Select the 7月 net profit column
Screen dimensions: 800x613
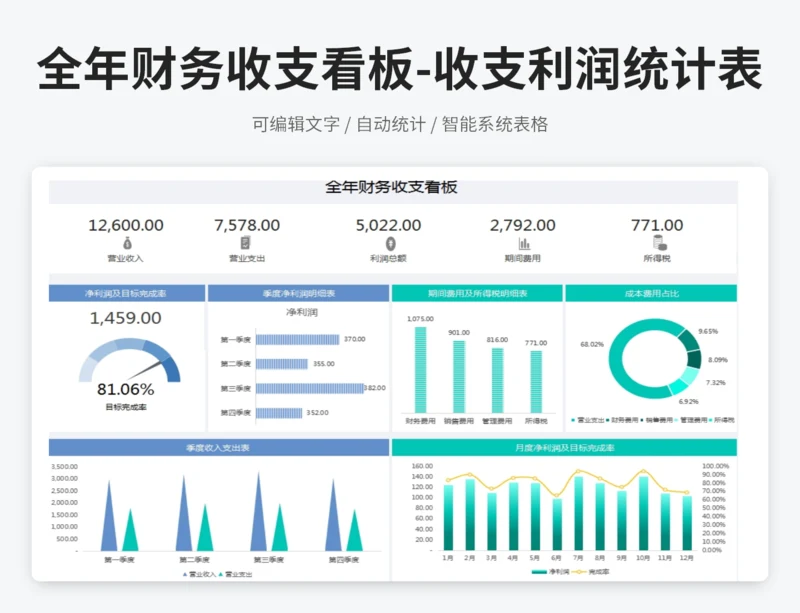click(579, 513)
